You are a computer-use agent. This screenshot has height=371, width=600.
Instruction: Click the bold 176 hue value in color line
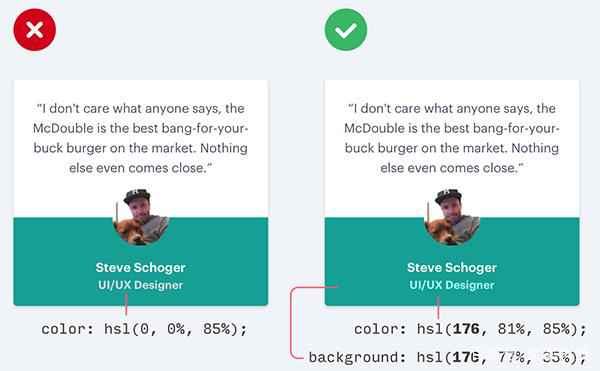point(466,329)
